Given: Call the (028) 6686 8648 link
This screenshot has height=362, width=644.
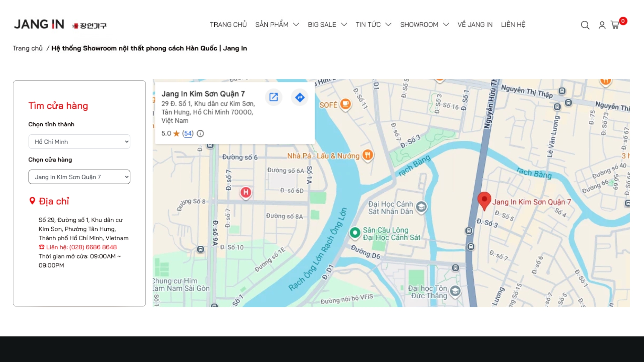Looking at the screenshot, I should tap(93, 247).
